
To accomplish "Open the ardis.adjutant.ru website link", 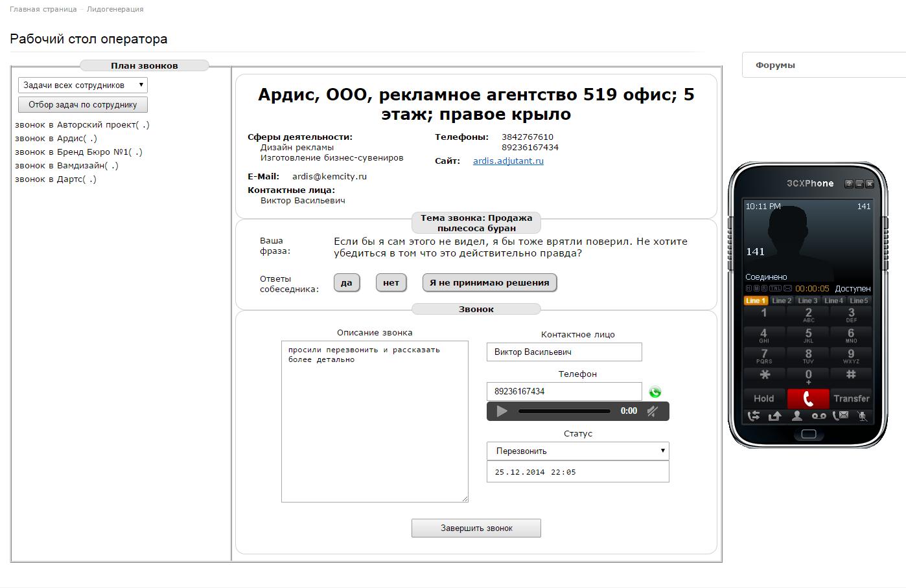I will point(508,161).
